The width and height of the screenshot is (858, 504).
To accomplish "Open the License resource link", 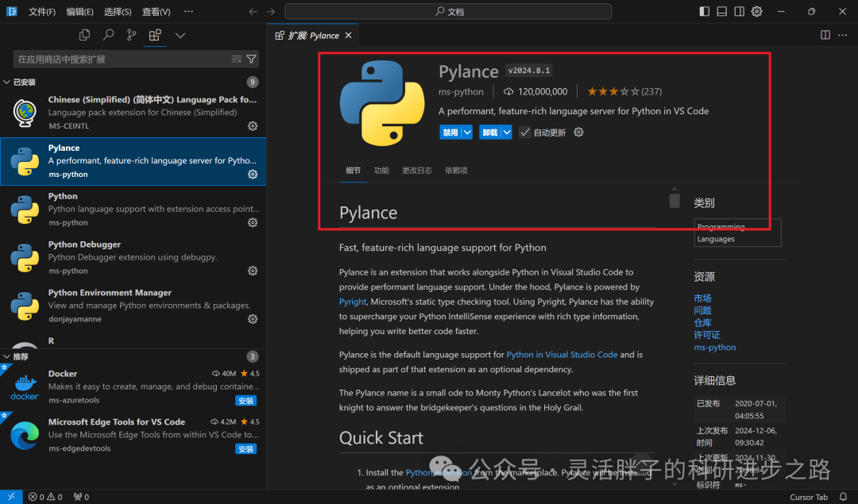I will 707,335.
